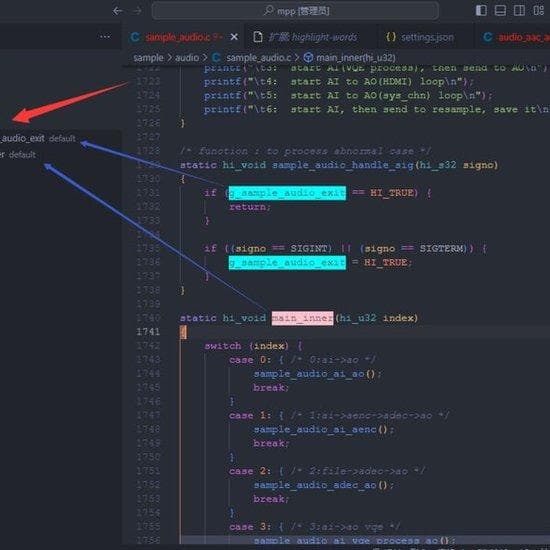Image resolution: width=550 pixels, height=550 pixels.
Task: Click line number 1741 in gutter
Action: (148, 331)
